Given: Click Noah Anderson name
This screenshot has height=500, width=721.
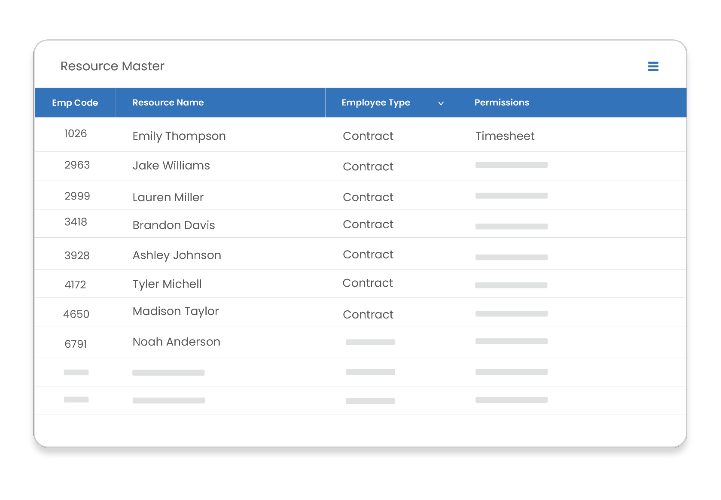Looking at the screenshot, I should 176,342.
